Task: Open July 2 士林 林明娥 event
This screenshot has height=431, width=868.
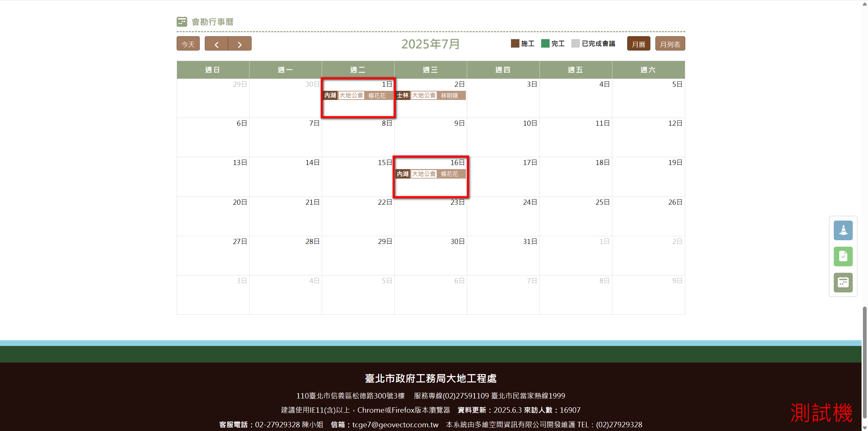Action: pyautogui.click(x=431, y=96)
